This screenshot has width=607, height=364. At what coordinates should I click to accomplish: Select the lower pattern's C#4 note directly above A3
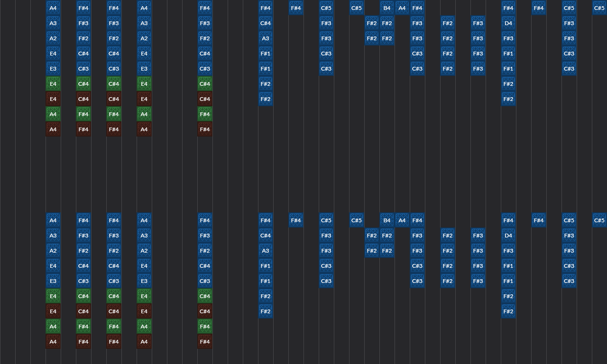pos(266,236)
